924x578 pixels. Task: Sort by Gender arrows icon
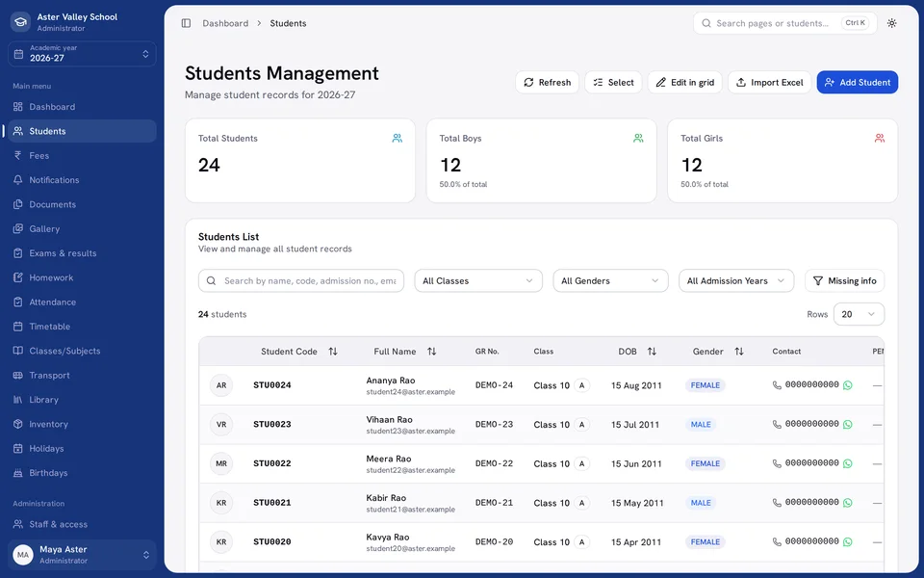pos(739,352)
